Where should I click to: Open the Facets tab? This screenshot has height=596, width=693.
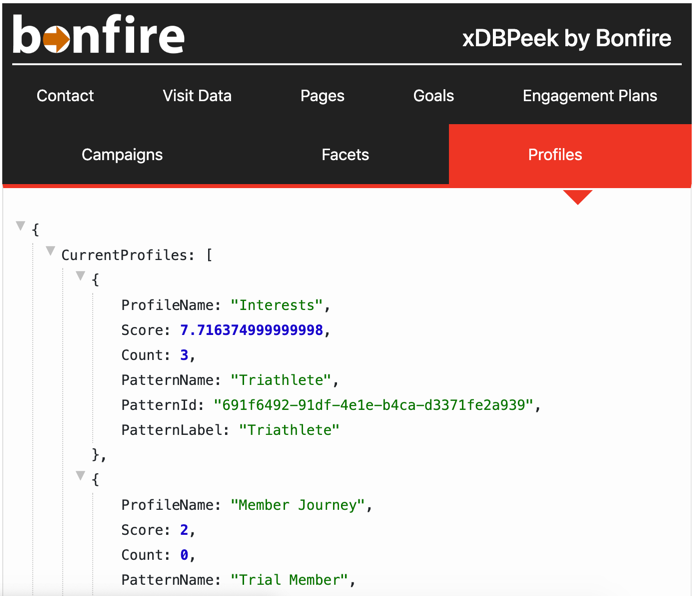(x=345, y=154)
